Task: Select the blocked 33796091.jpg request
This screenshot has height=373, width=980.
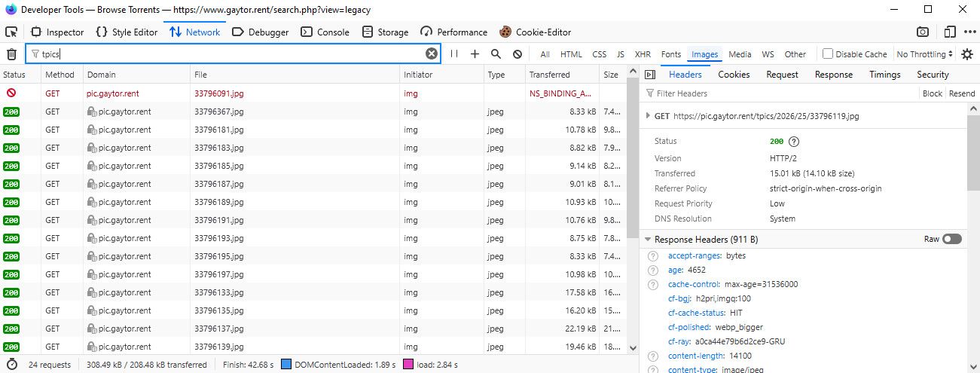Action: click(313, 93)
